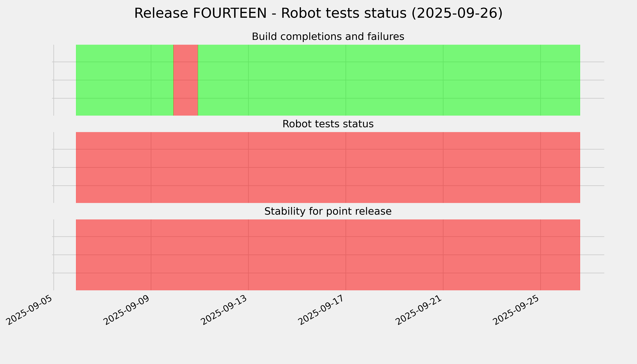637x364 pixels.
Task: Click the red failure segment in the Build chart
Action: 185,80
